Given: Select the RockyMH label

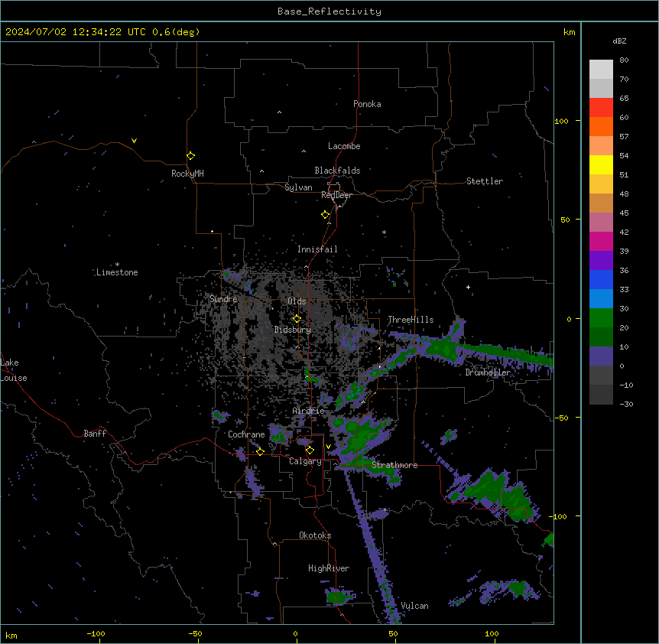Looking at the screenshot, I should pos(187,174).
